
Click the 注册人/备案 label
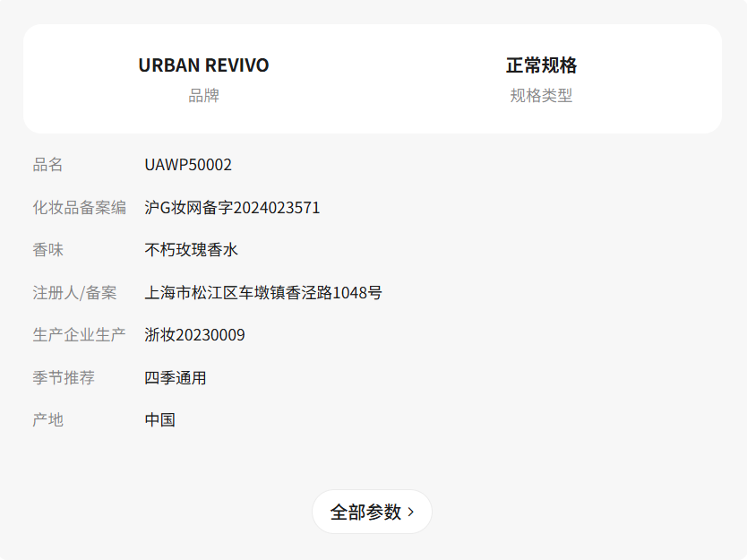tap(74, 293)
